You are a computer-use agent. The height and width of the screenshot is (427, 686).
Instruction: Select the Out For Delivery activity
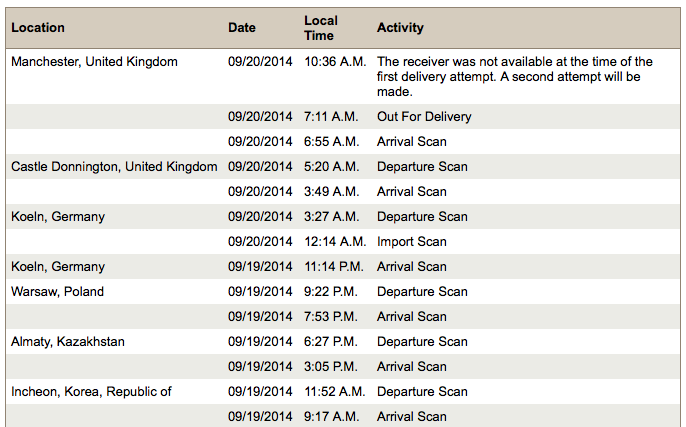tap(424, 117)
